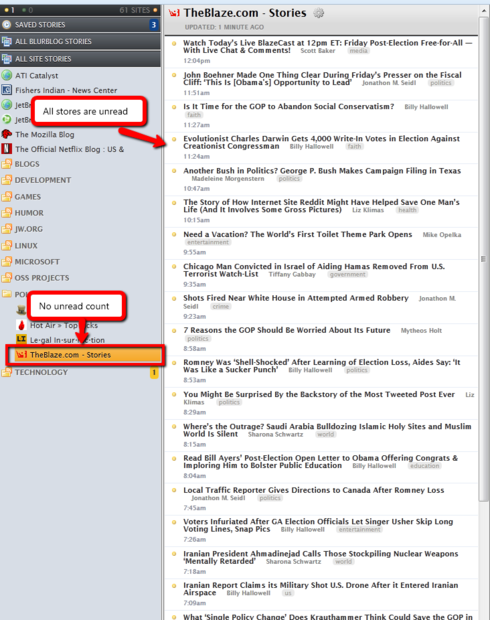The height and width of the screenshot is (620, 490).
Task: Toggle unread dot on George P. Bush story
Action: (174, 171)
